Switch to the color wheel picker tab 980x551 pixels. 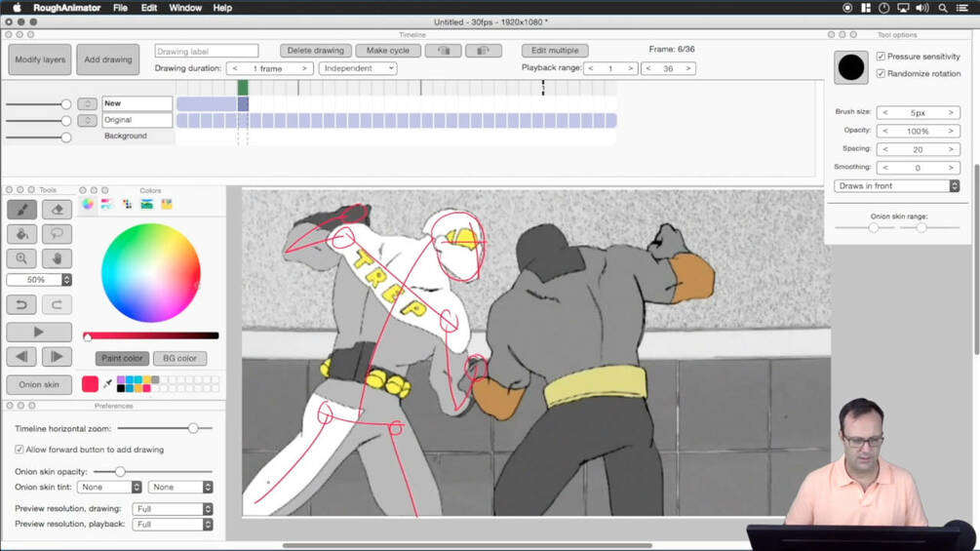[88, 204]
